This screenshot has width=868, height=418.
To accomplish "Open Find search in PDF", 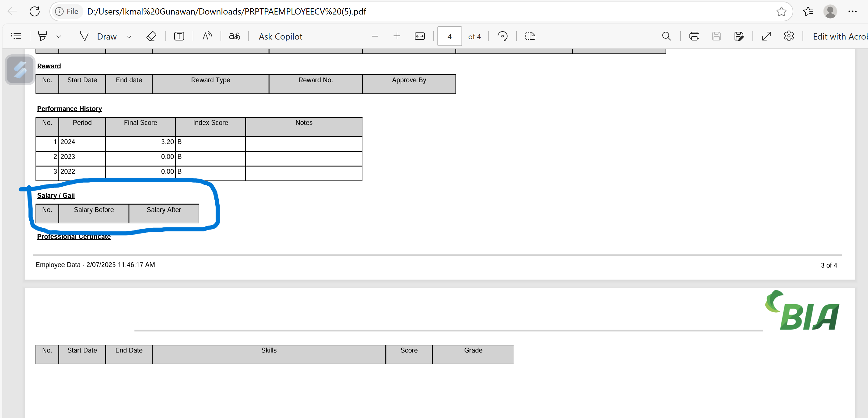I will 666,36.
